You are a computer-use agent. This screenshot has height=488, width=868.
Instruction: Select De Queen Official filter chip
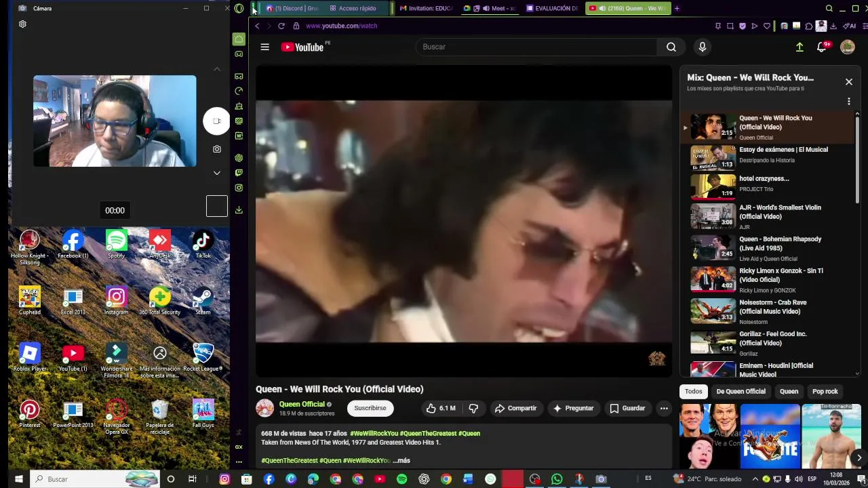click(x=741, y=391)
